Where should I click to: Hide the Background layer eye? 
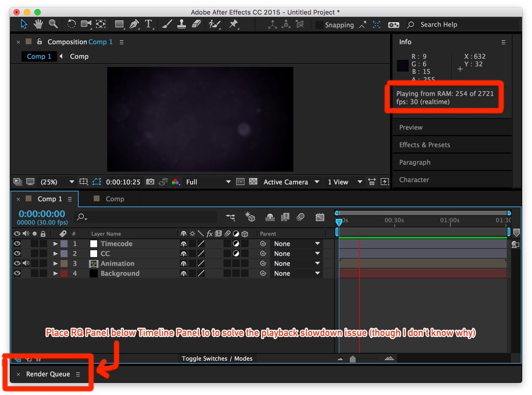[x=17, y=274]
